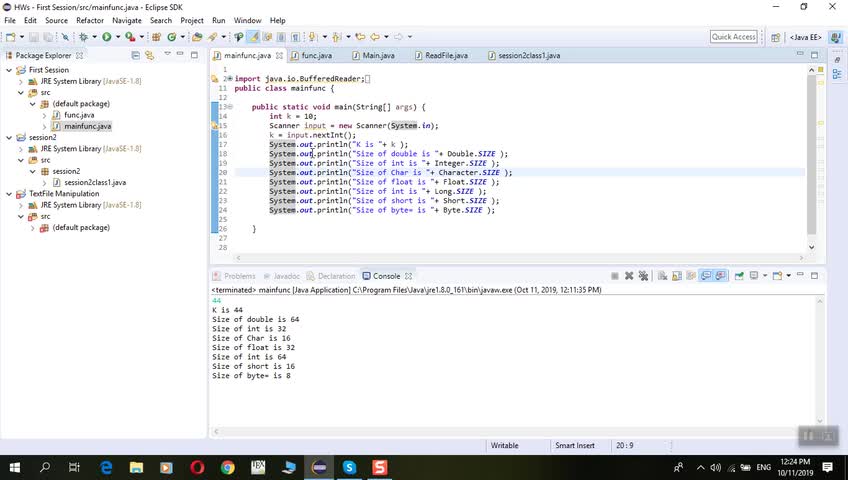Open the Problems view tab
Image resolution: width=848 pixels, height=480 pixels.
coord(239,276)
